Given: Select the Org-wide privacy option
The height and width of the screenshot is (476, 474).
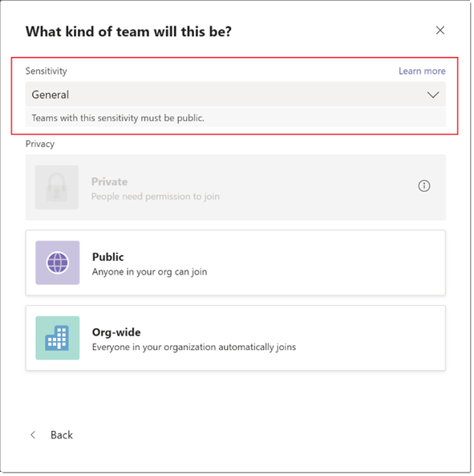Looking at the screenshot, I should pos(237,339).
